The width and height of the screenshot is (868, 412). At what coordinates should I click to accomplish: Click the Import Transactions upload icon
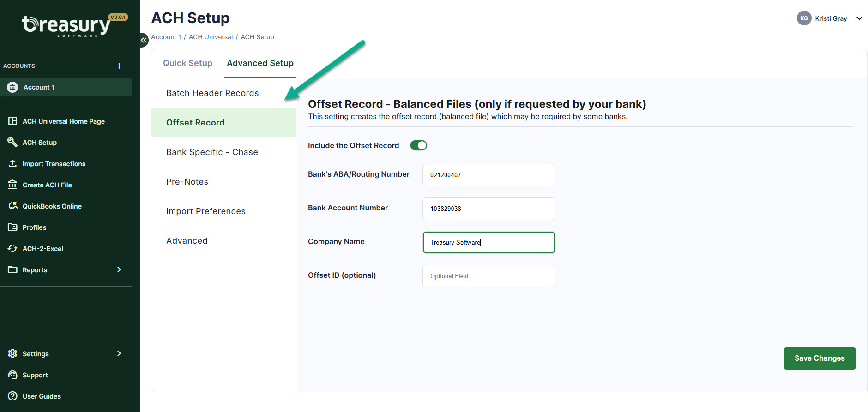point(12,163)
